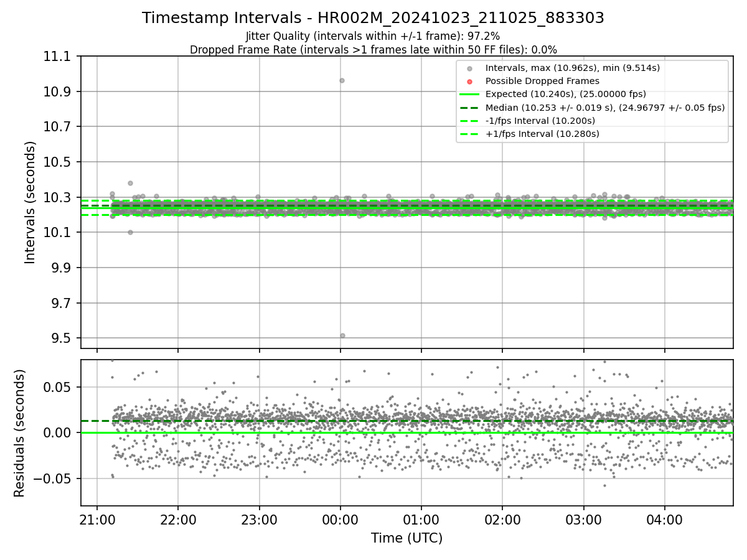Click the x-axis tick label '03:00'
The image size is (747, 560).
583,519
